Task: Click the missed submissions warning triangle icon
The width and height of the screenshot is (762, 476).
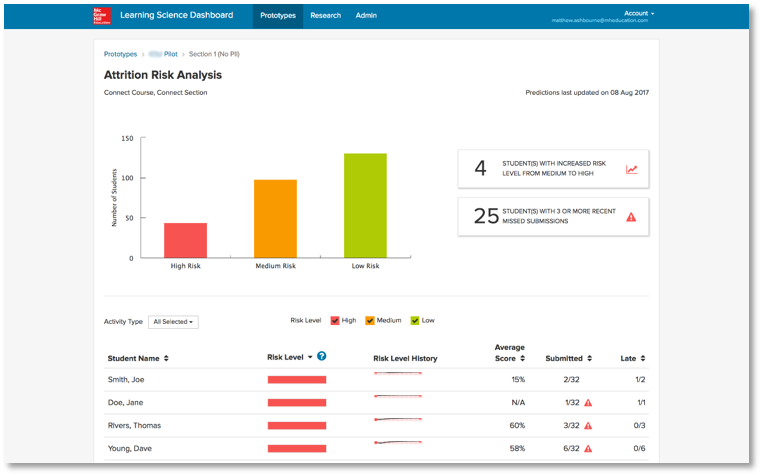Action: click(631, 216)
